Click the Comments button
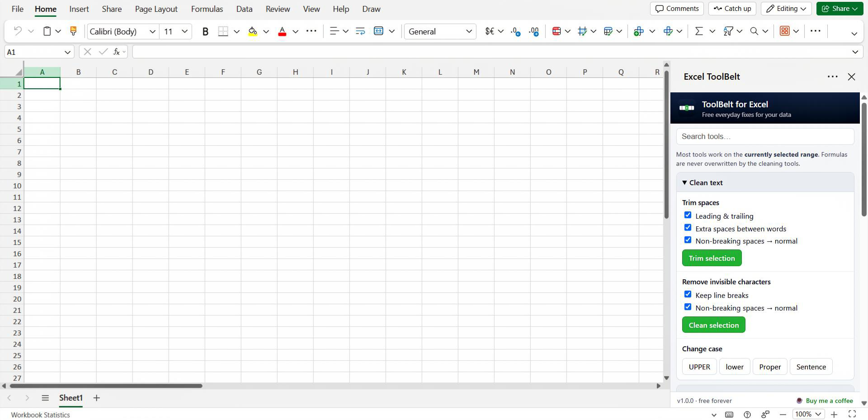The height and width of the screenshot is (420, 868). (x=677, y=9)
